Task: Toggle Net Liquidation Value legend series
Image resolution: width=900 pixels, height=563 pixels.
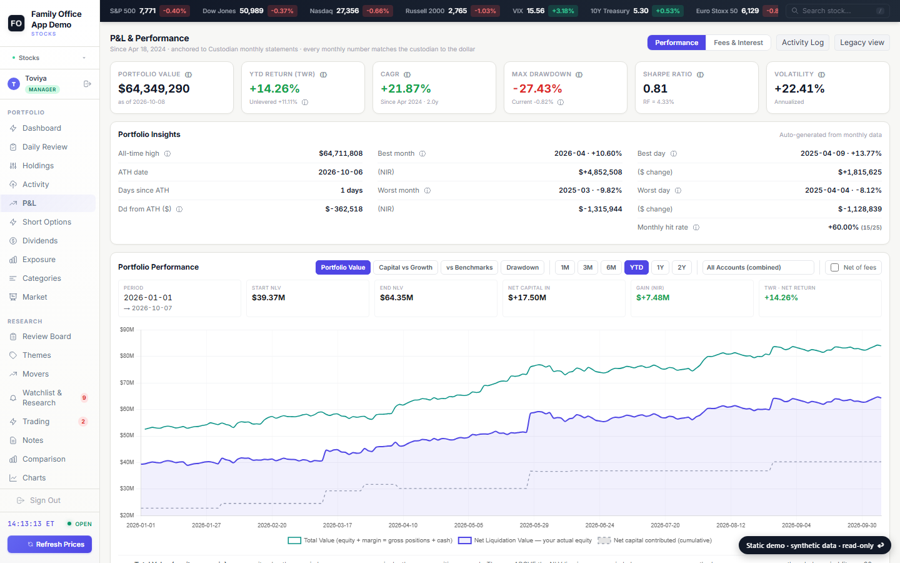Action: tap(525, 541)
